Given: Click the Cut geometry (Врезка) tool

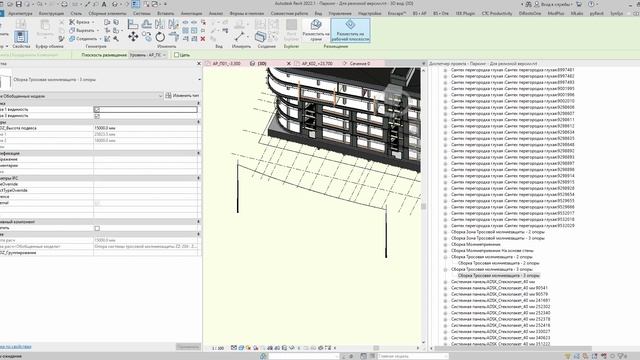Looking at the screenshot, I should tap(80, 22).
